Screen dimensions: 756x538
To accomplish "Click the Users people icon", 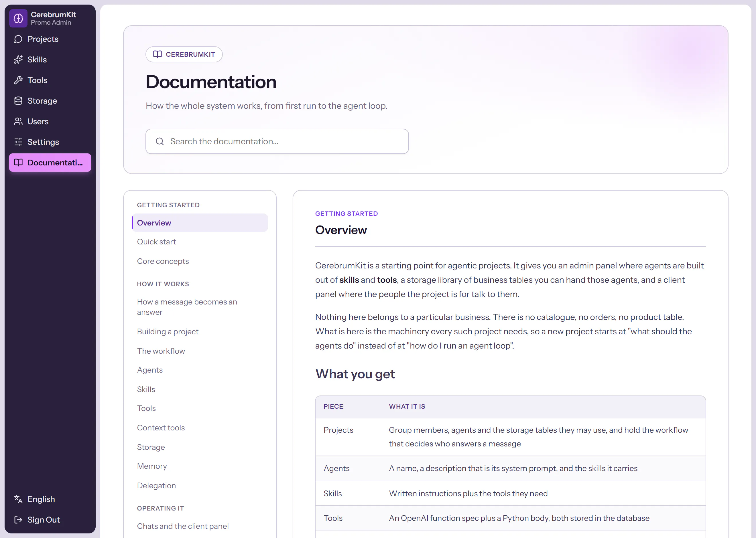I will point(18,122).
